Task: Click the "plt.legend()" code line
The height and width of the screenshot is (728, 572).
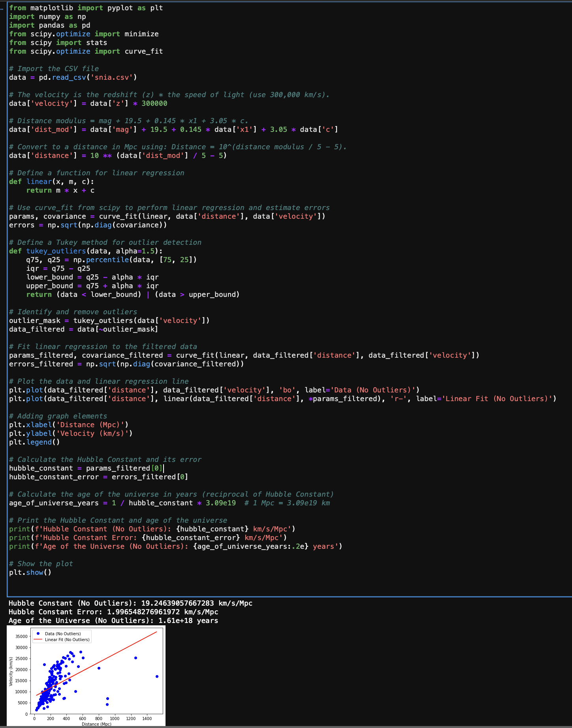Action: point(35,442)
